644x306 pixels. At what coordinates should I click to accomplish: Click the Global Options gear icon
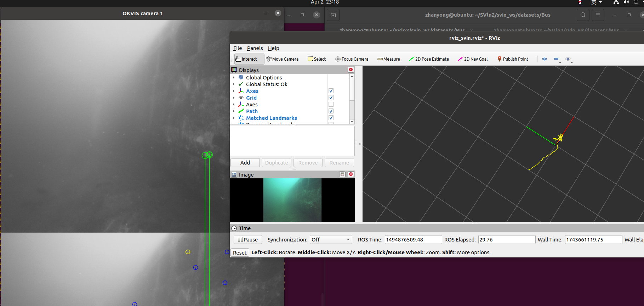point(241,77)
